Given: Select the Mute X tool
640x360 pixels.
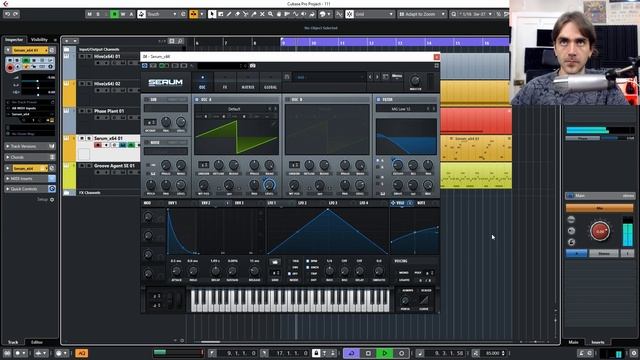Looking at the screenshot, I should (x=262, y=14).
